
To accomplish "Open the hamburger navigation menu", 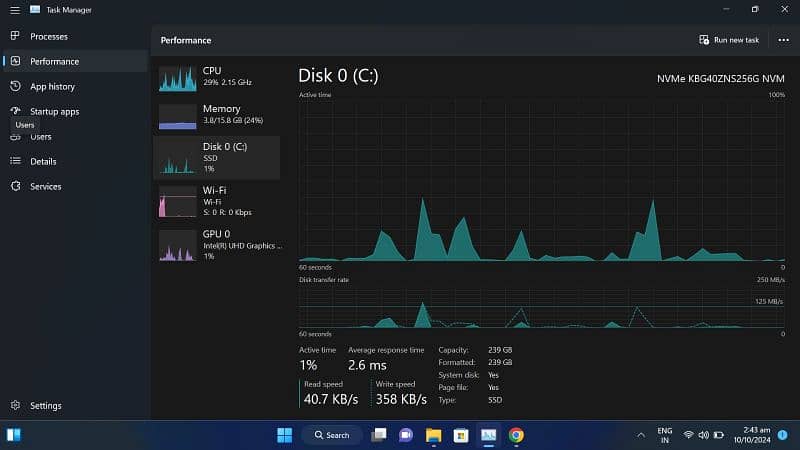I will point(14,10).
